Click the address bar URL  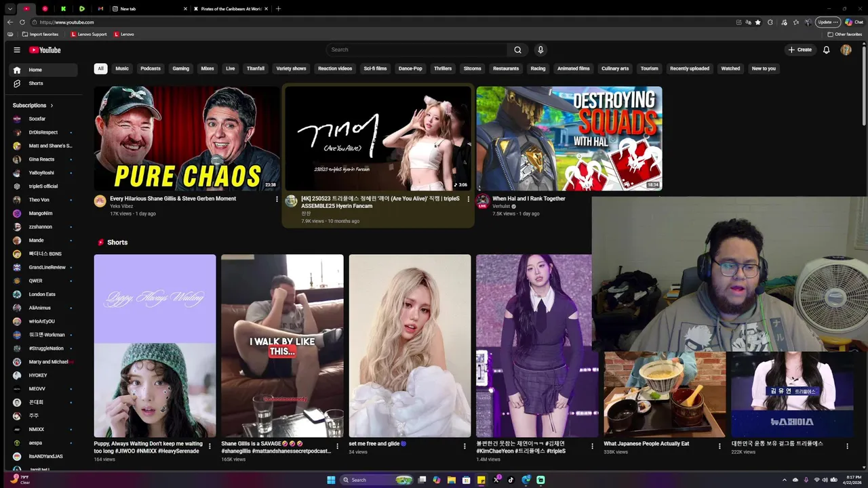point(66,22)
